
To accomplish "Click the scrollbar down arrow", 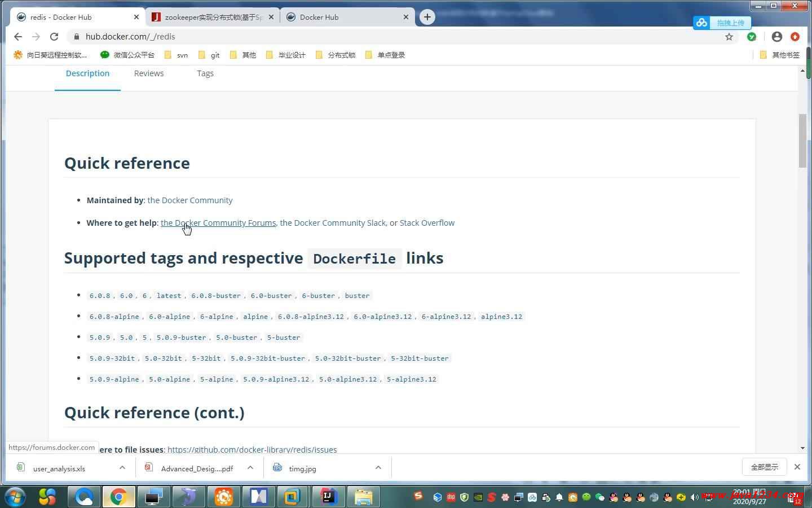I will coord(802,448).
